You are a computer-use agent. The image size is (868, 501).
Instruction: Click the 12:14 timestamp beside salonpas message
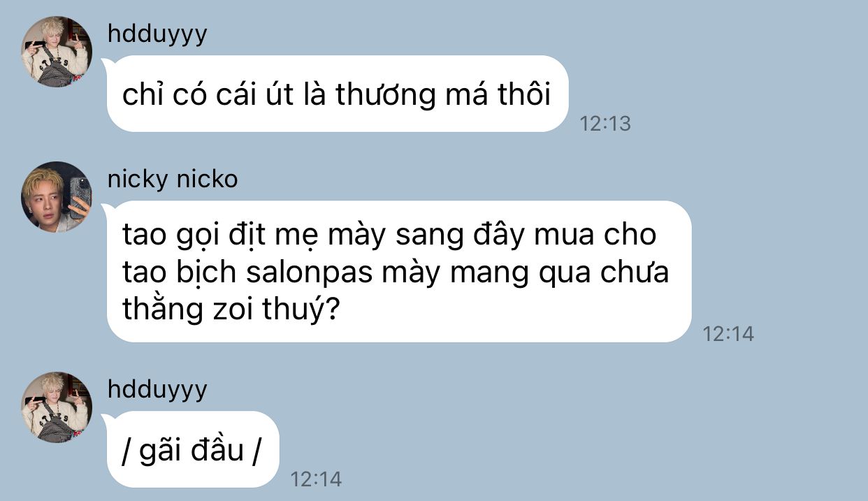pyautogui.click(x=728, y=333)
